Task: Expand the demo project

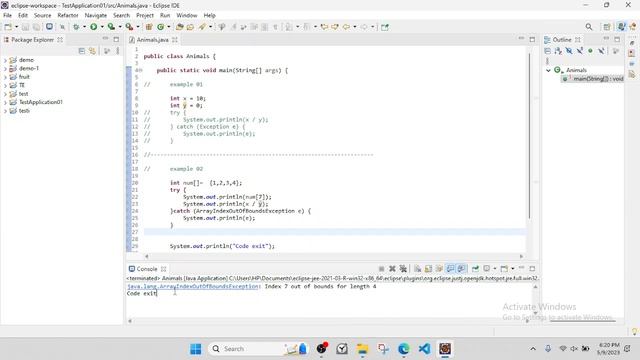Action: [5, 60]
